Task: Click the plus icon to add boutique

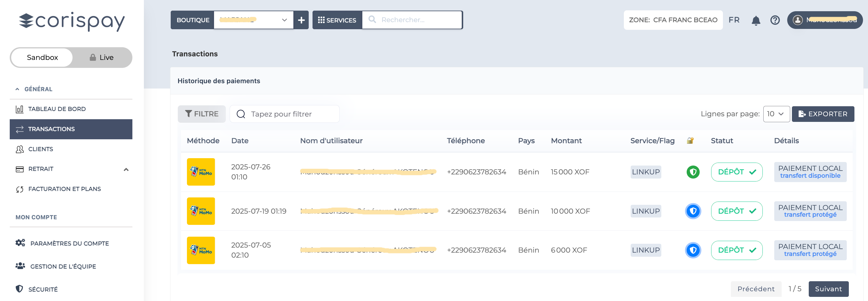Action: pyautogui.click(x=301, y=20)
